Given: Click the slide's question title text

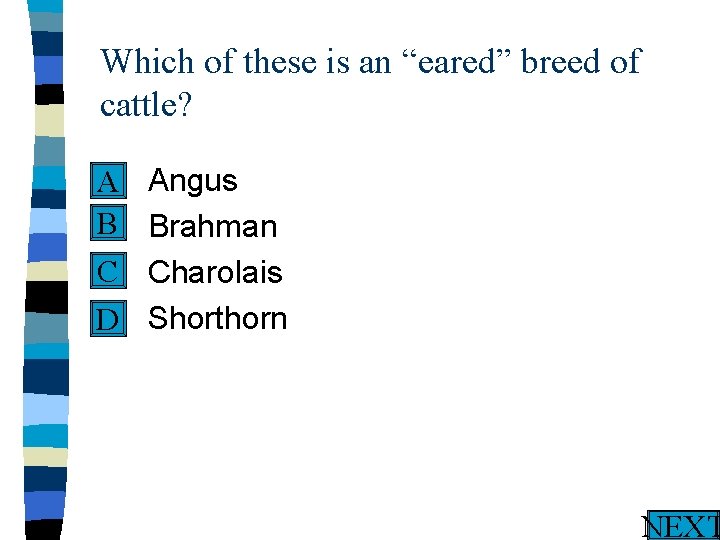Looking at the screenshot, I should click(x=371, y=83).
